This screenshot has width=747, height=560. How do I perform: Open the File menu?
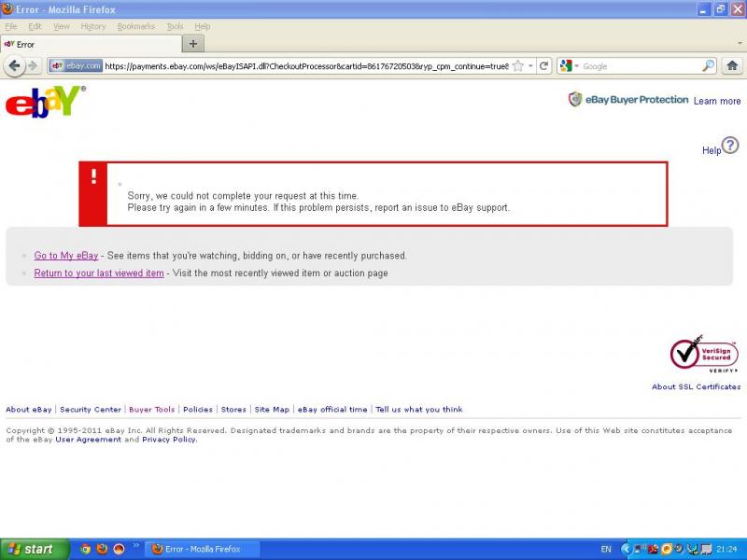pyautogui.click(x=11, y=26)
